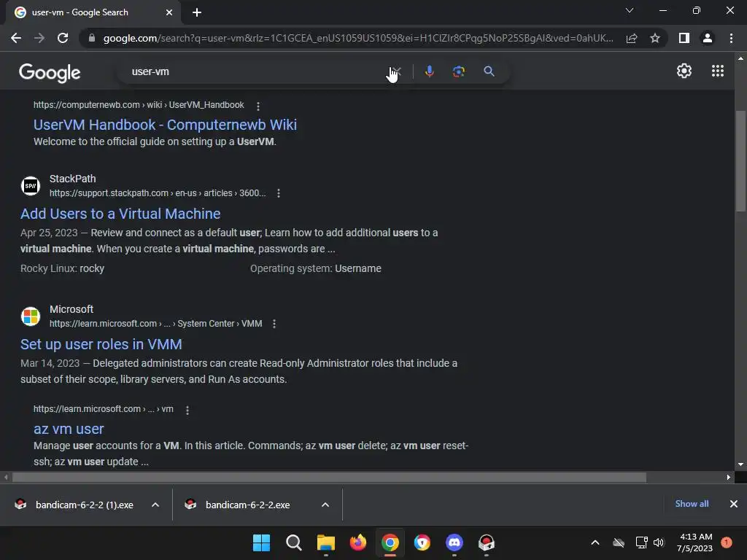
Task: Expand options for bandicam-6-2-2 (1).exe download
Action: point(155,505)
